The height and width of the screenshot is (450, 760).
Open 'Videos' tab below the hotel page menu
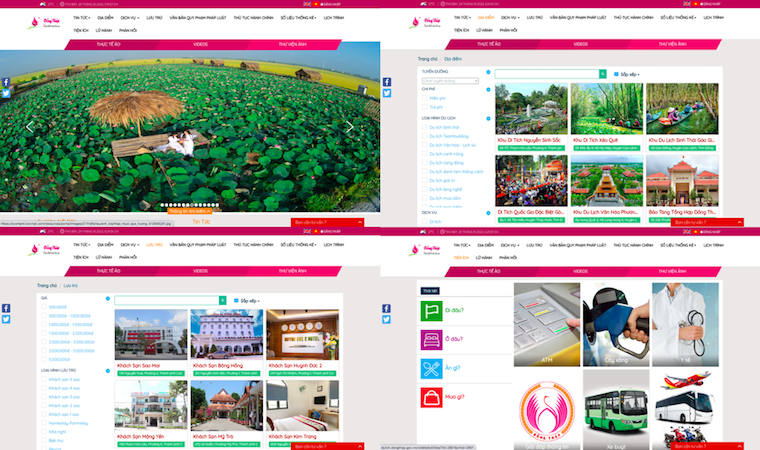pos(201,271)
